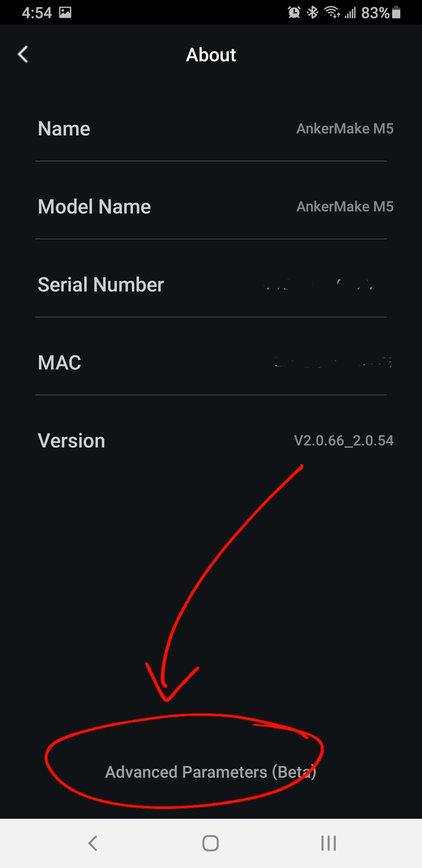Select the Model Name row
This screenshot has width=422, height=868.
click(x=211, y=206)
